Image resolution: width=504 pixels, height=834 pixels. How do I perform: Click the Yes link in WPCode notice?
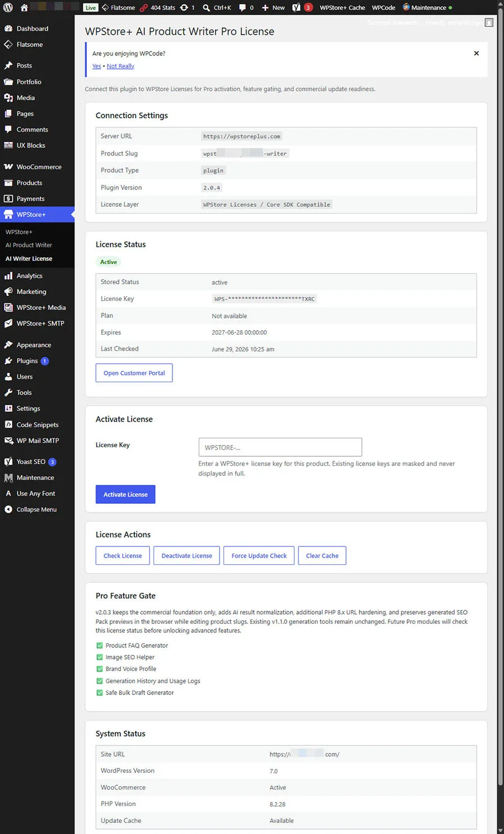coord(96,66)
